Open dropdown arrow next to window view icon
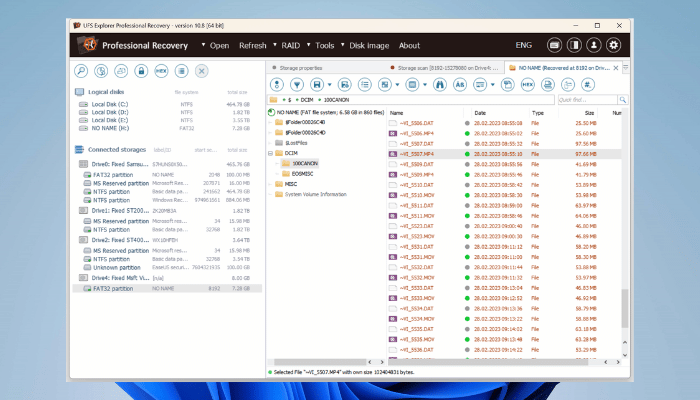Image resolution: width=700 pixels, height=400 pixels. (425, 84)
